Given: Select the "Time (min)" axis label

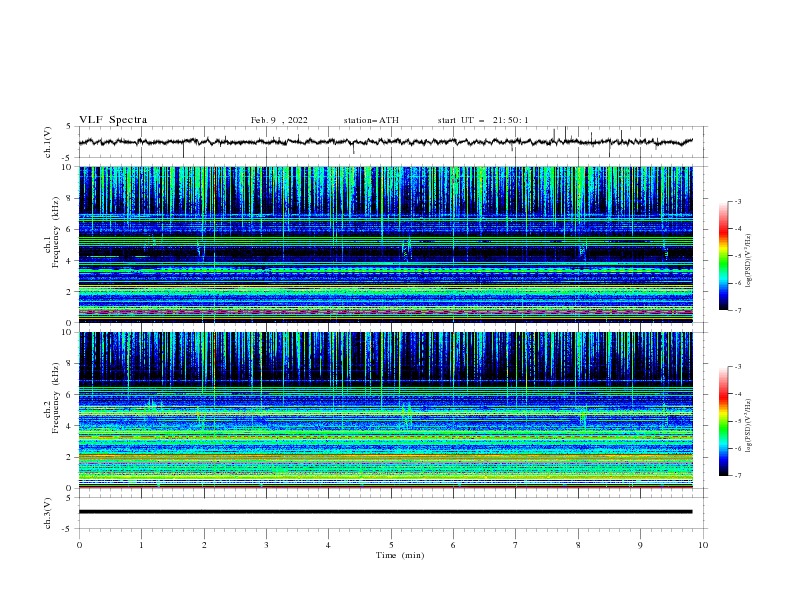Looking at the screenshot, I should [400, 555].
